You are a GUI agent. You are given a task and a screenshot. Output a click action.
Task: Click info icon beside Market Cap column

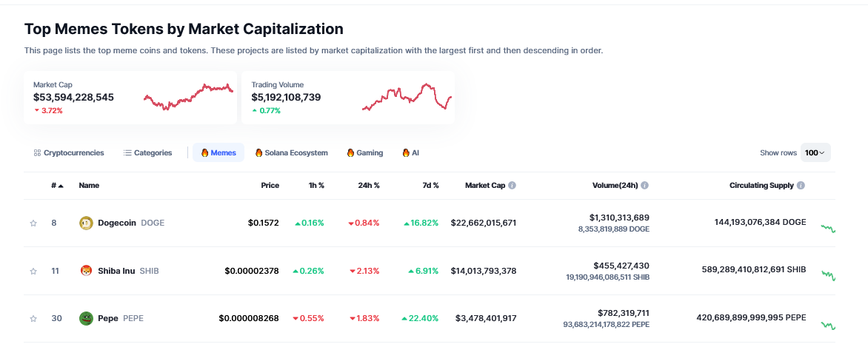[x=512, y=186]
